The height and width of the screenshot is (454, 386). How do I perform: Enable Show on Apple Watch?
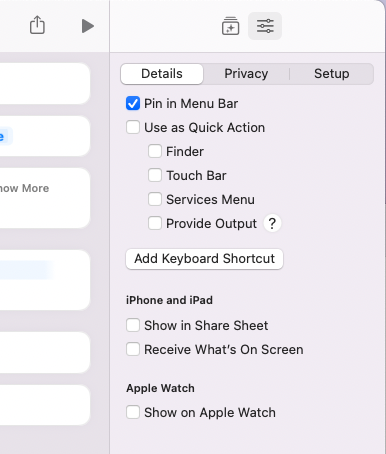(x=133, y=412)
